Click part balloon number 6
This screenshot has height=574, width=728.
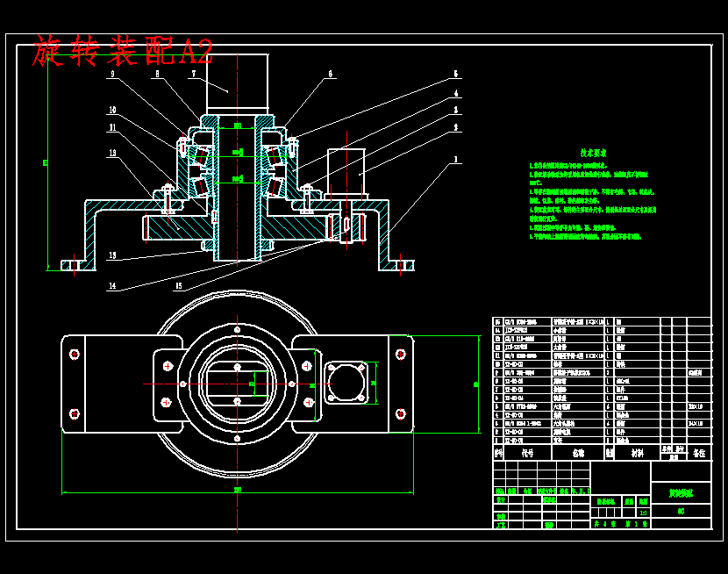[x=330, y=74]
